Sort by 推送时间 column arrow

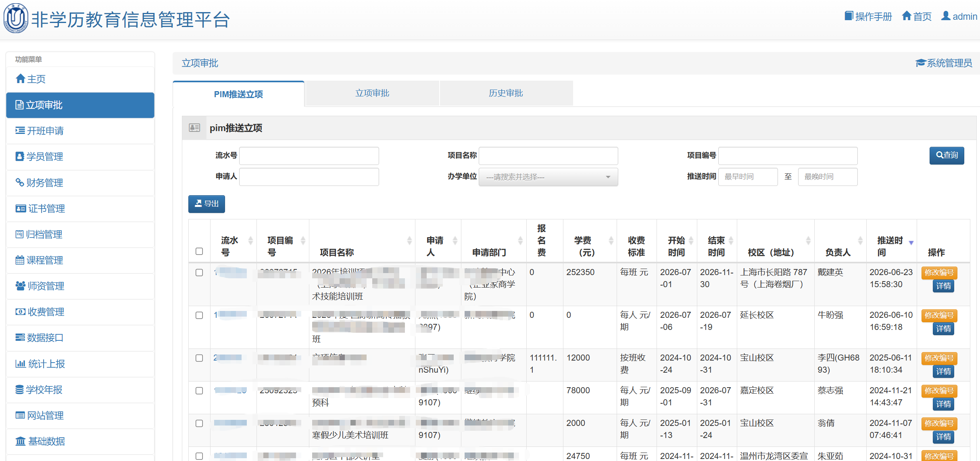pos(911,242)
